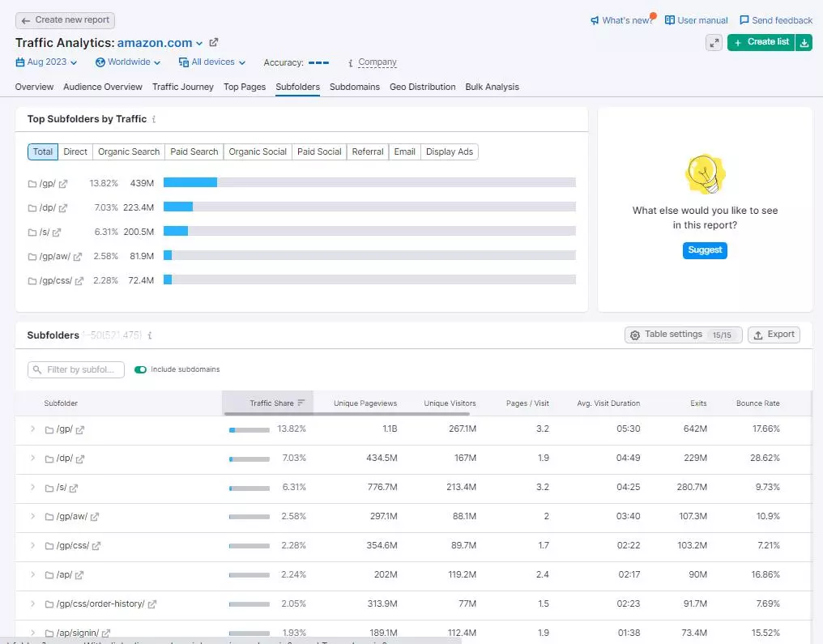Viewport: 823px width, 644px height.
Task: Open the amazon.com domain dropdown chevron
Action: [199, 44]
